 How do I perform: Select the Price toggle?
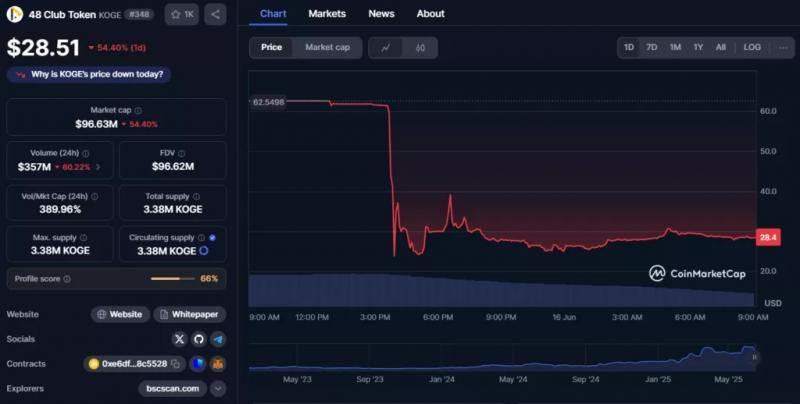coord(271,47)
